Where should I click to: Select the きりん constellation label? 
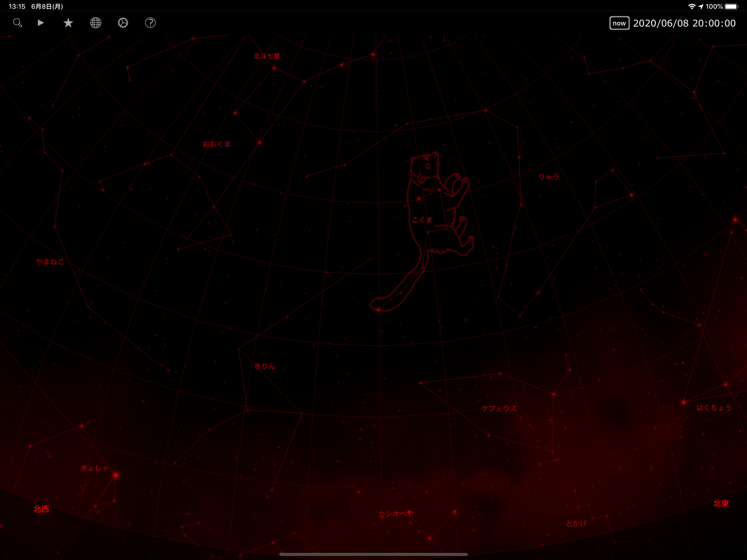[265, 366]
